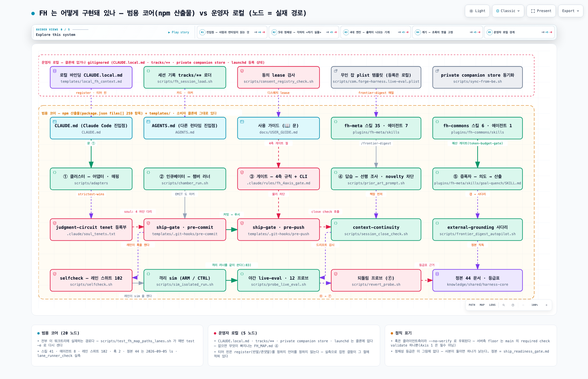
Task: Click the shield icon on ship-gate pre-commit node
Action: click(148, 223)
